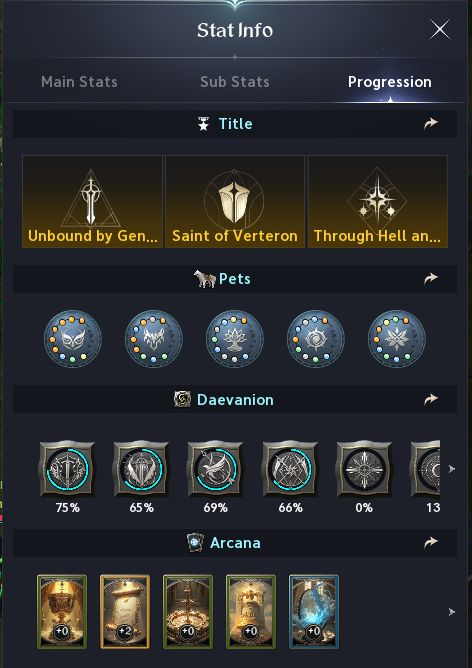472x668 pixels.
Task: Select the owl mask pet icon
Action: 72,339
